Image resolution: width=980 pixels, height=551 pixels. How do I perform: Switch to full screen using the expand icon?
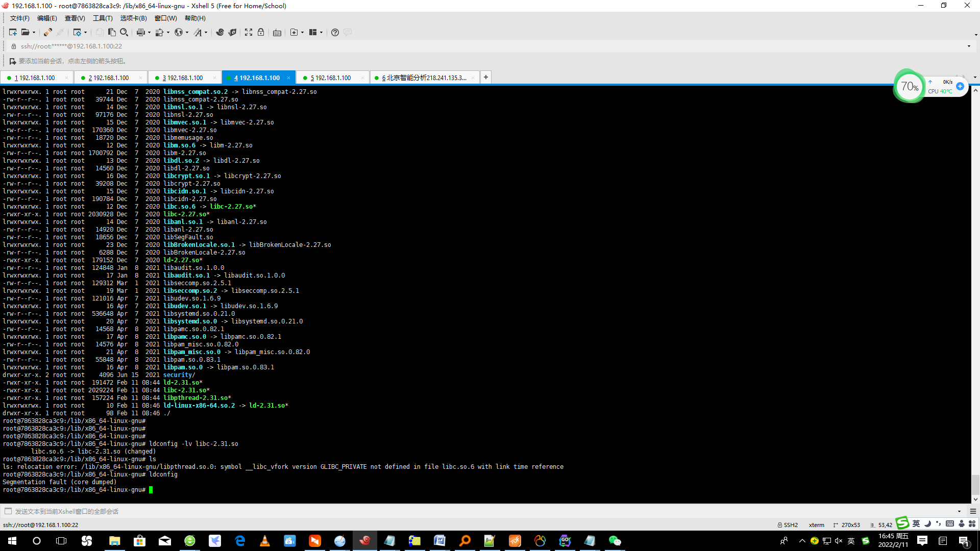point(248,32)
